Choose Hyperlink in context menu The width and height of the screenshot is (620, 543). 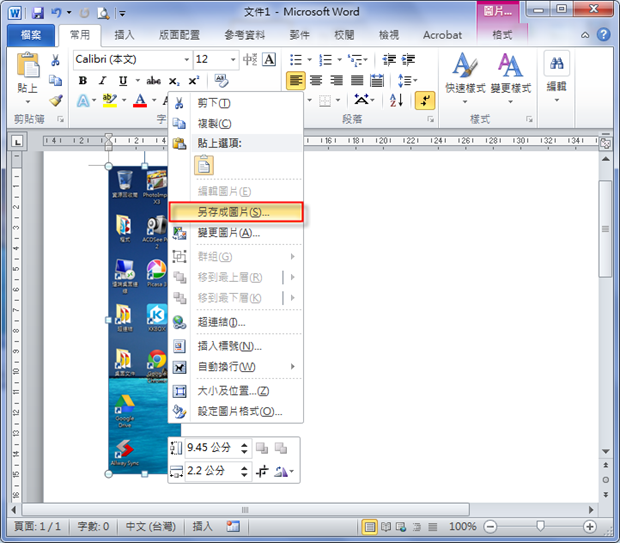236,322
